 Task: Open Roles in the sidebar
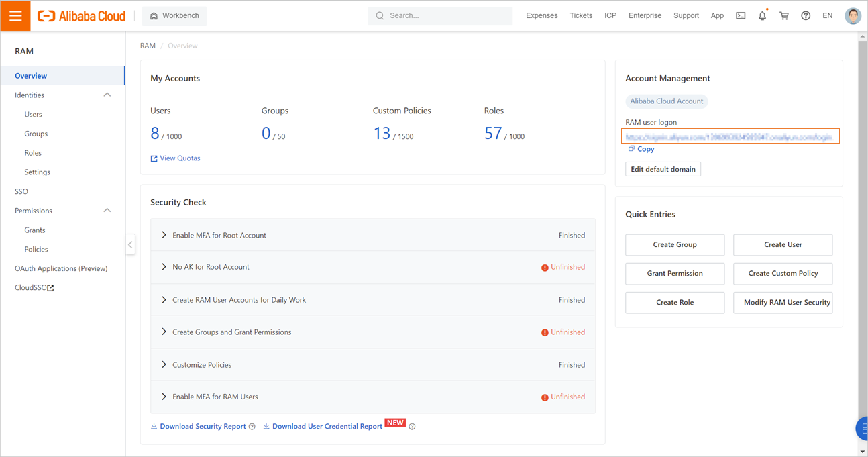33,153
